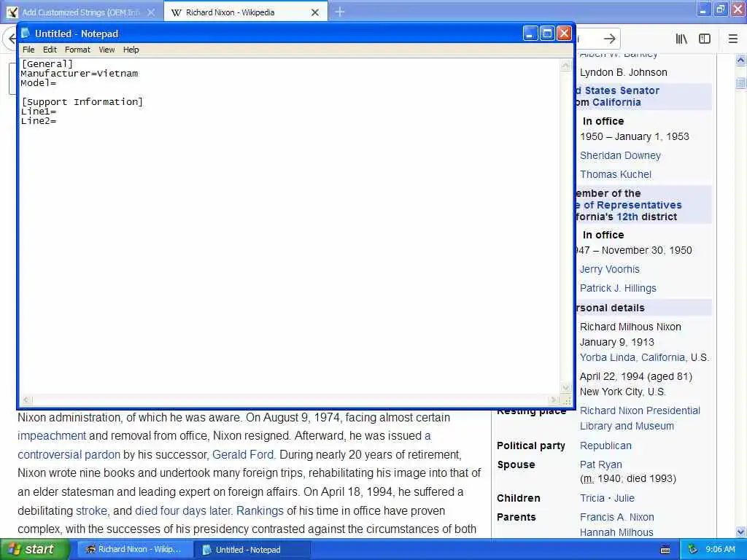Switch to Richard Nixon taskbar button
Viewport: 747px width, 560px height.
(134, 550)
